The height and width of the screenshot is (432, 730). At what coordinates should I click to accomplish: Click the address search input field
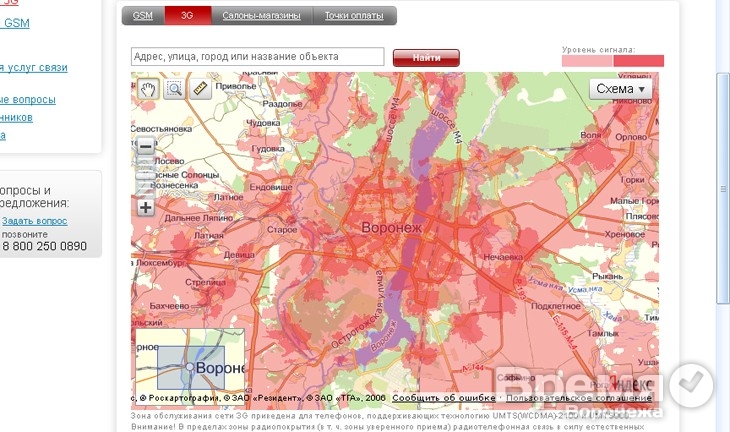258,57
